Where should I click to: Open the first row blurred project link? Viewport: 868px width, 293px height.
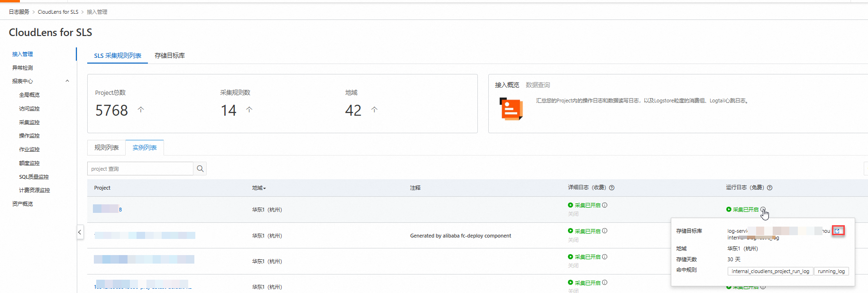[x=108, y=209]
